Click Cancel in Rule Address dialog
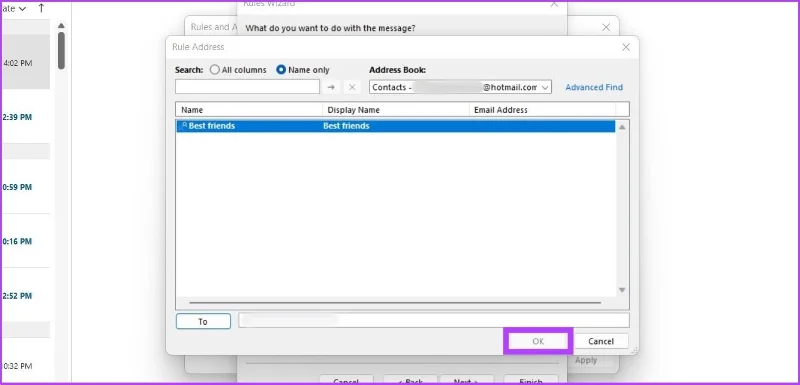The image size is (800, 385). [x=601, y=341]
